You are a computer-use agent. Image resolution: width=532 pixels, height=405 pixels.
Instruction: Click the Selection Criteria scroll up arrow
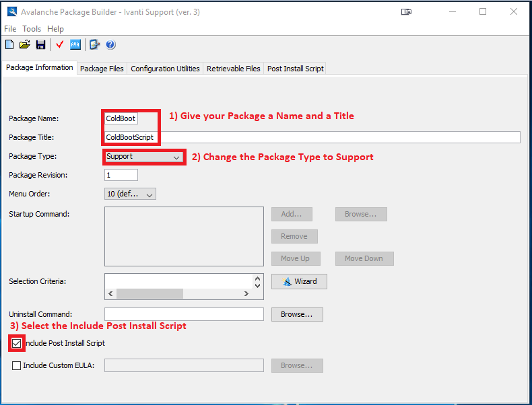[257, 279]
